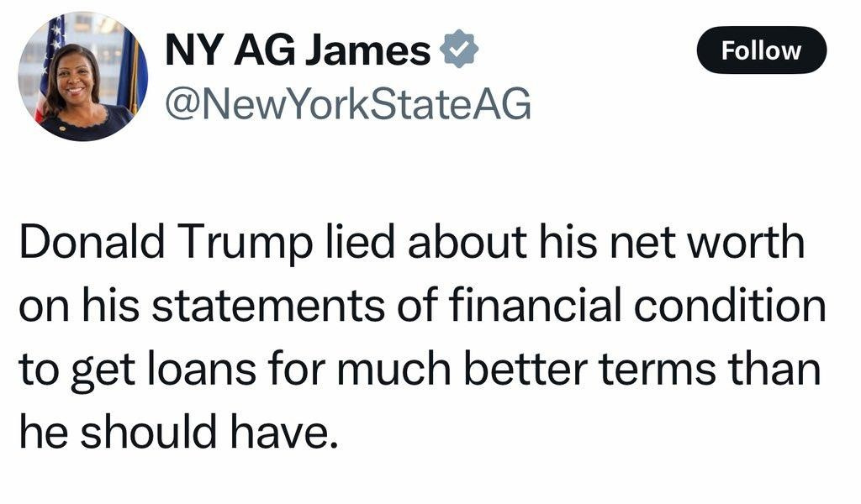Click the word "James" in the display name
The height and width of the screenshot is (504, 861).
(x=367, y=50)
